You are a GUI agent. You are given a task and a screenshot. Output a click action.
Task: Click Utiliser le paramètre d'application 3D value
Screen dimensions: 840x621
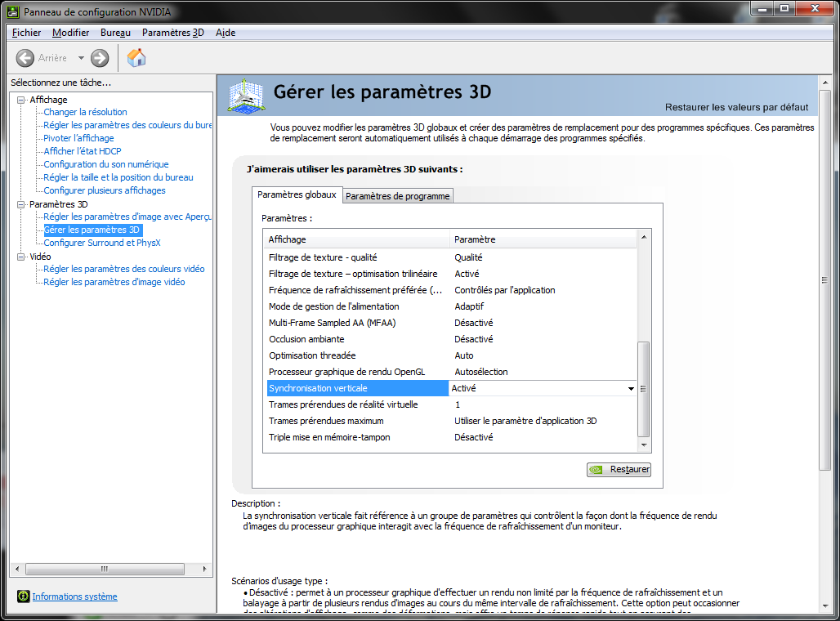(525, 421)
